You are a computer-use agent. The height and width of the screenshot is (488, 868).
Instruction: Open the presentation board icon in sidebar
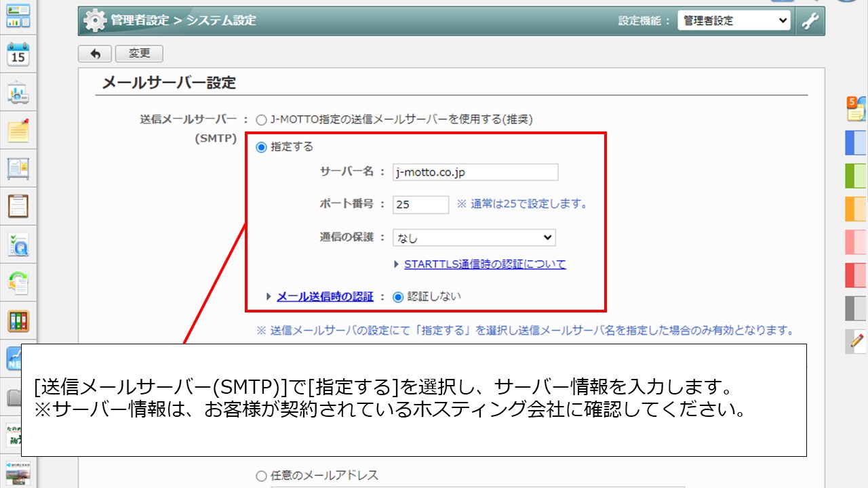point(18,94)
